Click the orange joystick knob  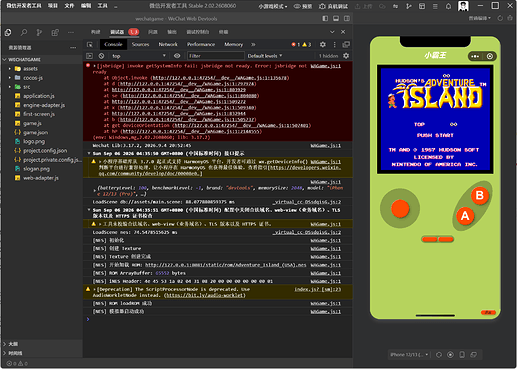click(x=400, y=209)
